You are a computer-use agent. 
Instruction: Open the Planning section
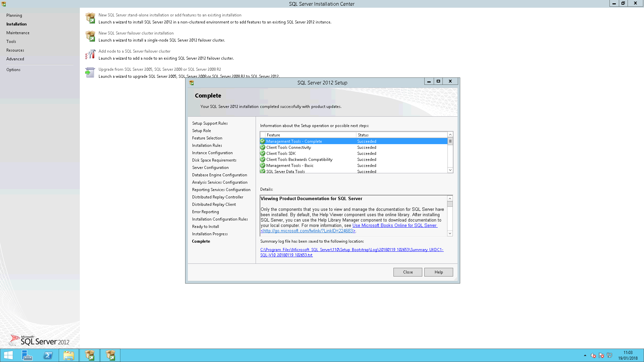(x=14, y=15)
